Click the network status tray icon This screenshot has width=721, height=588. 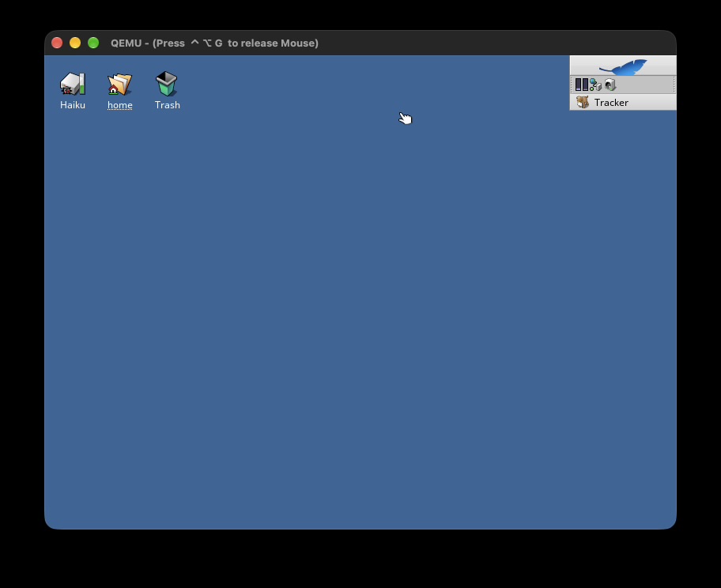(x=595, y=85)
